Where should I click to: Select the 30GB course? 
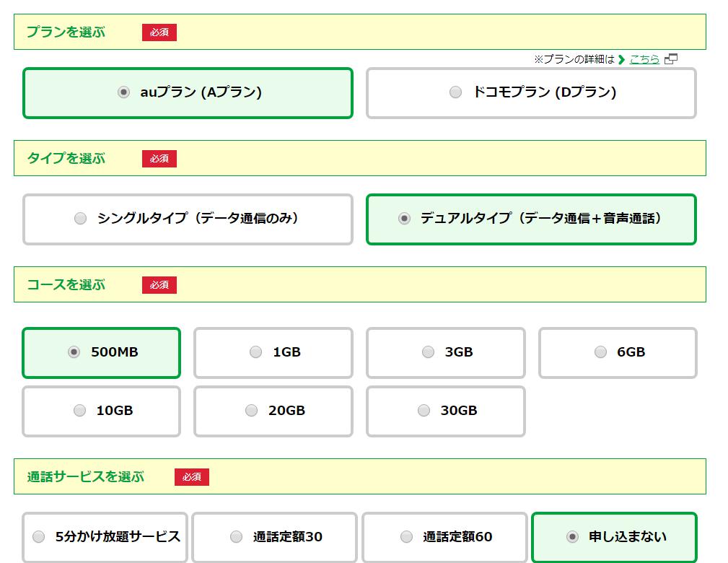click(x=446, y=411)
